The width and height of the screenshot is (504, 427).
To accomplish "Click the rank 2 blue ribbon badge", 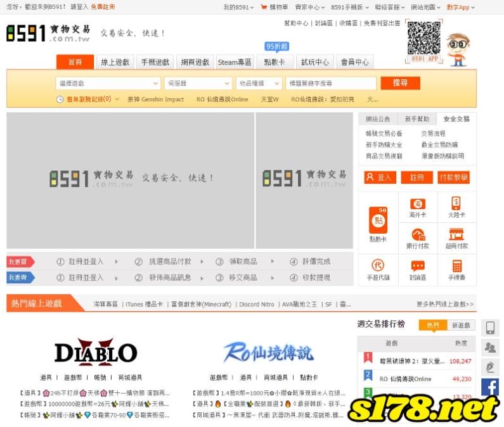I will pos(368,375).
